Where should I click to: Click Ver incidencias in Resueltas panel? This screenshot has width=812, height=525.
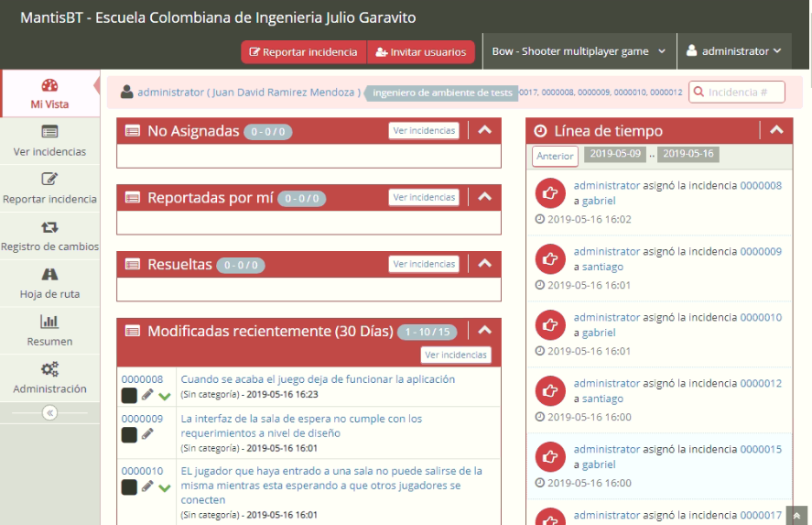(424, 264)
